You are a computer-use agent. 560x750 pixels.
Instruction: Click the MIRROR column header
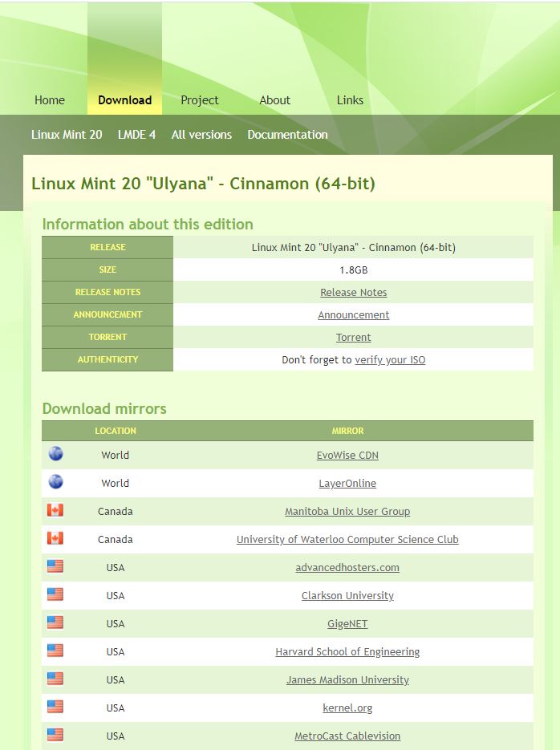[x=347, y=431]
